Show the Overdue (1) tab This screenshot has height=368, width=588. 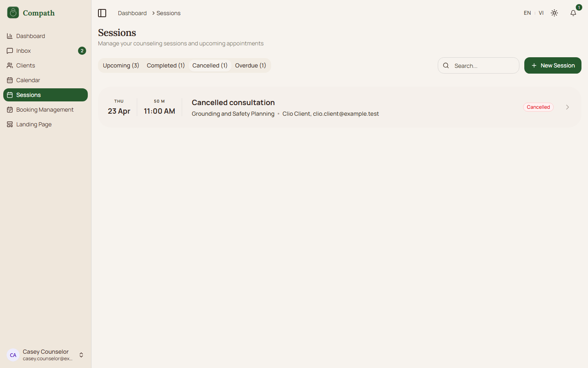pos(250,65)
